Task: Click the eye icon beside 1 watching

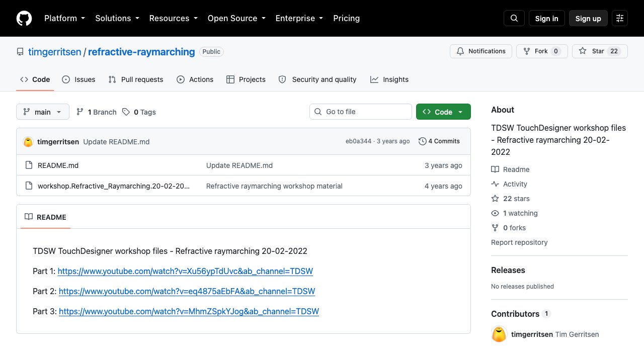Action: tap(495, 213)
